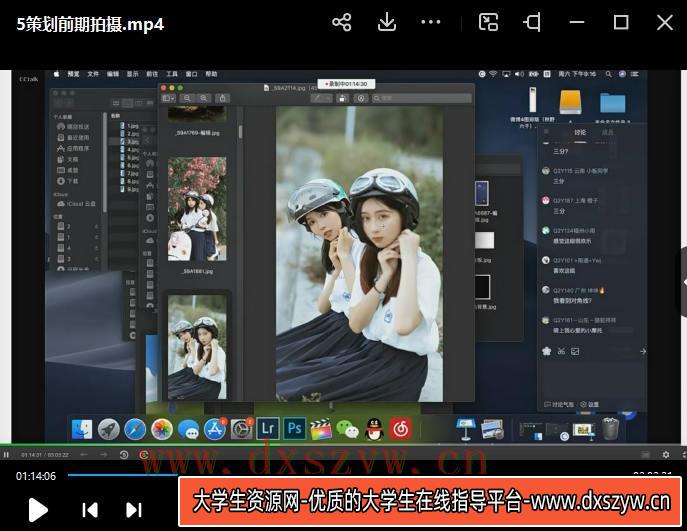Click zoom in magnifier in Preview toolbar
Image resolution: width=687 pixels, height=531 pixels.
click(x=203, y=98)
